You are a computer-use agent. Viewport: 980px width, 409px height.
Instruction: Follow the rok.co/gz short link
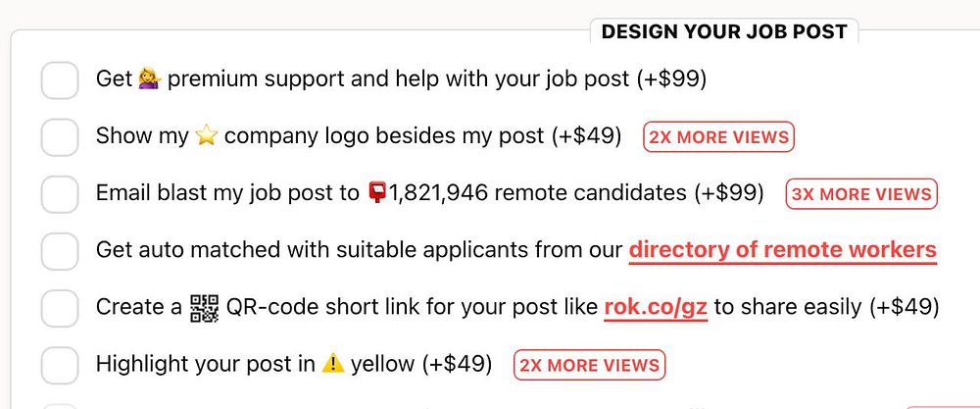tap(656, 307)
